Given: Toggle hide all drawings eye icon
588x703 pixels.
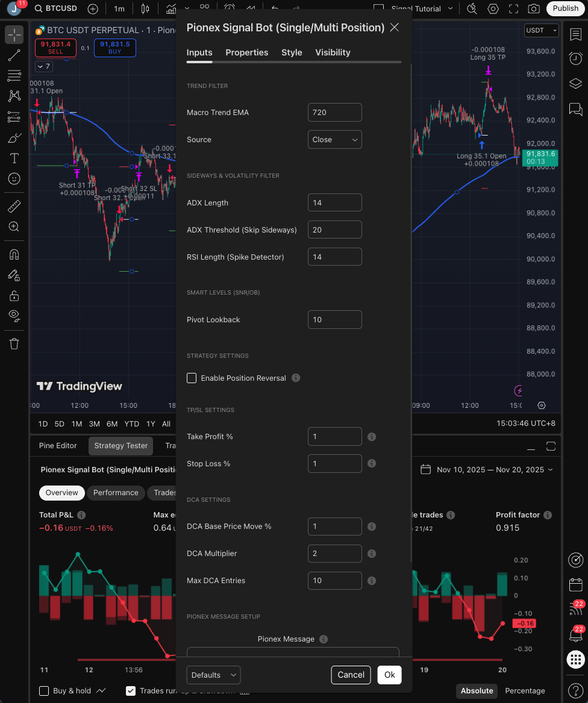Looking at the screenshot, I should click(14, 315).
